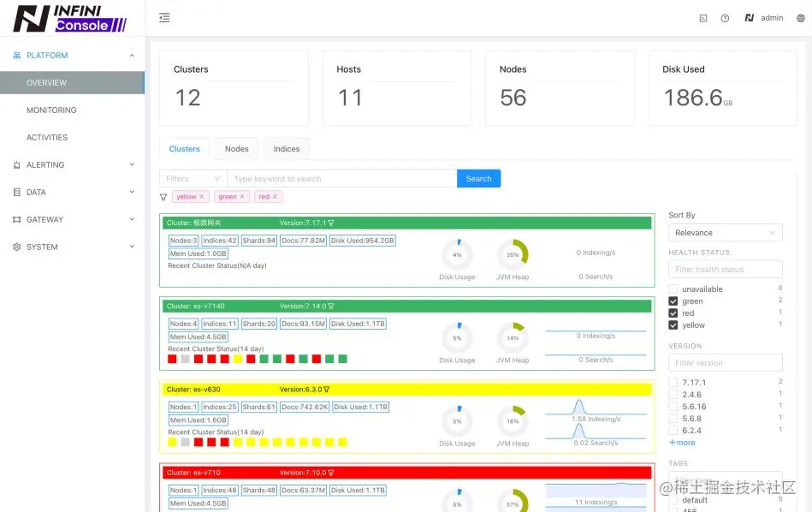Image resolution: width=812 pixels, height=512 pixels.
Task: Click first yellow status square of es-v630
Action: (173, 442)
